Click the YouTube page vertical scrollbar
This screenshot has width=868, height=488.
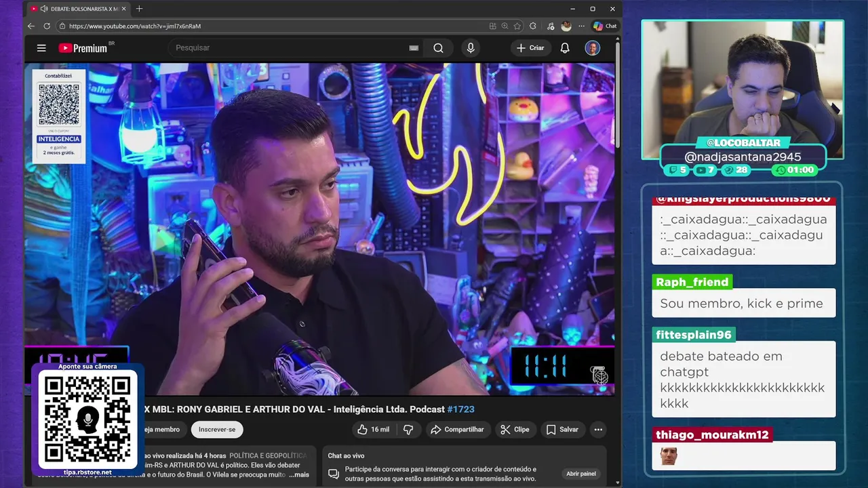point(618,95)
